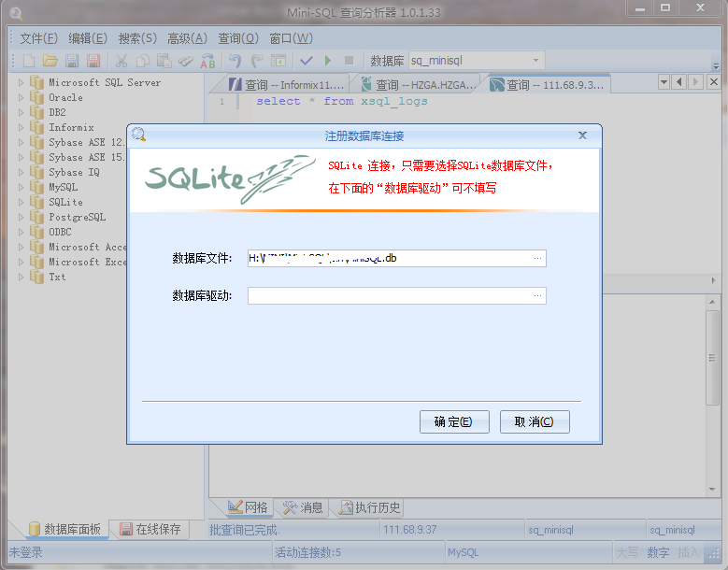Switch to the 网格 results tab
728x570 pixels.
pos(248,507)
